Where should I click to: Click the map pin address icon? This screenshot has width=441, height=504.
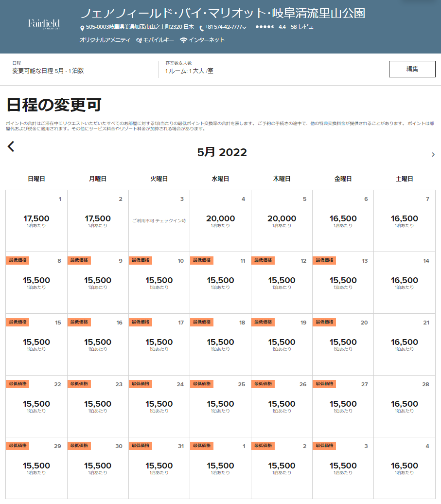point(82,28)
